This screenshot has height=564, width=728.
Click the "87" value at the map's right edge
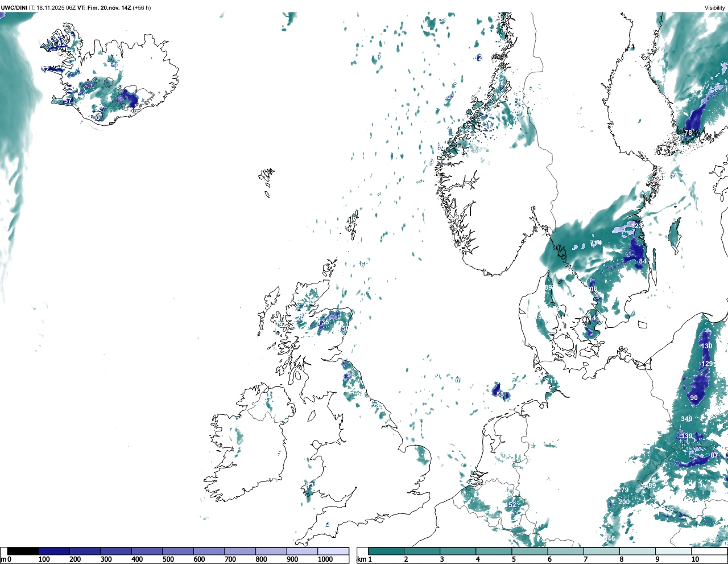(x=715, y=455)
